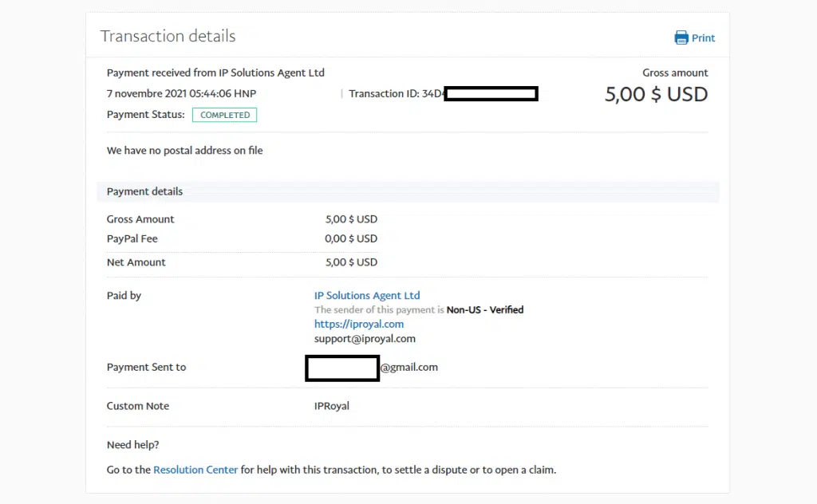Select the 5,00 $ USD value beside Gross Amount
Screen dimensions: 817x504
352,219
